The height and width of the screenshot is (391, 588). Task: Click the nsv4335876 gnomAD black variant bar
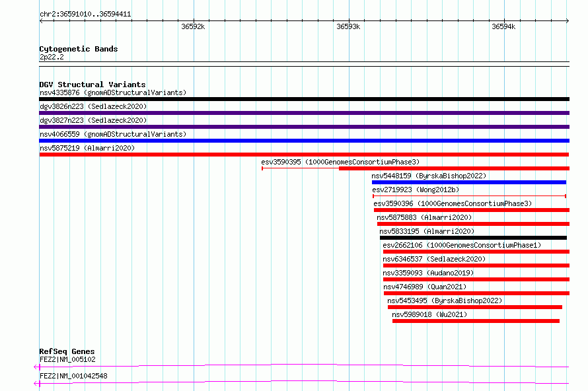304,99
